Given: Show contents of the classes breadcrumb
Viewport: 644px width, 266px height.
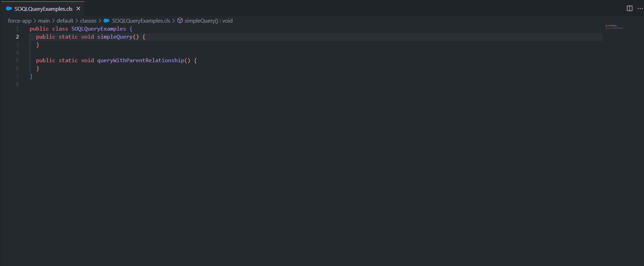Looking at the screenshot, I should click(x=88, y=21).
